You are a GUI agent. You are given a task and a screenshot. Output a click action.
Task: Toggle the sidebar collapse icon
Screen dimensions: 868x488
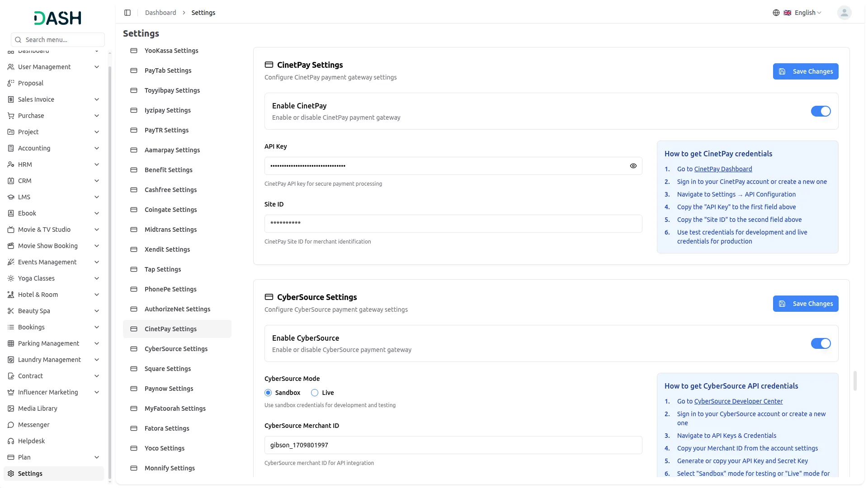pos(127,13)
